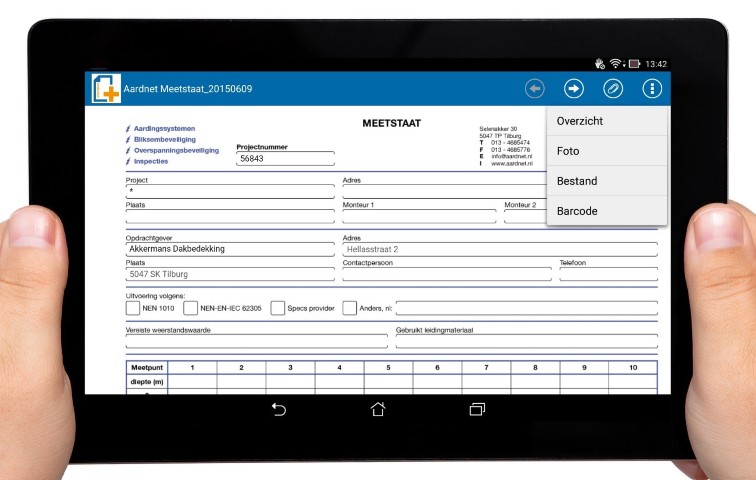Edit the Projectnummer field 56843

pos(285,159)
